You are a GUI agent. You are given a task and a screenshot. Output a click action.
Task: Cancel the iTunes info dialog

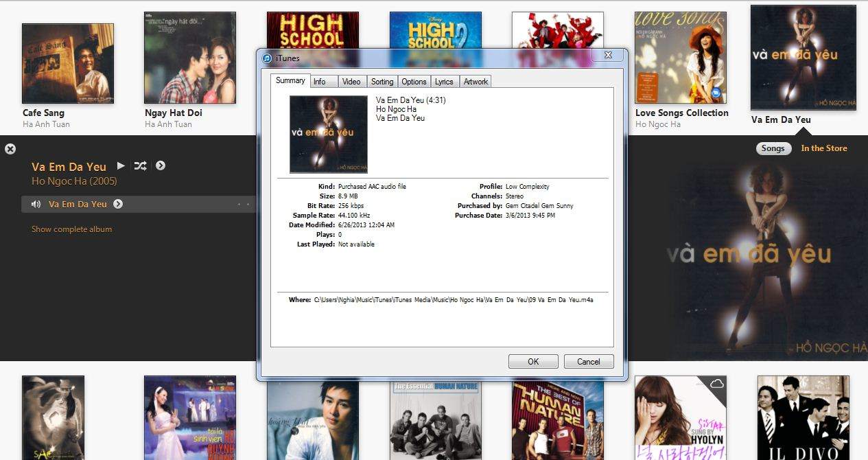pos(588,362)
